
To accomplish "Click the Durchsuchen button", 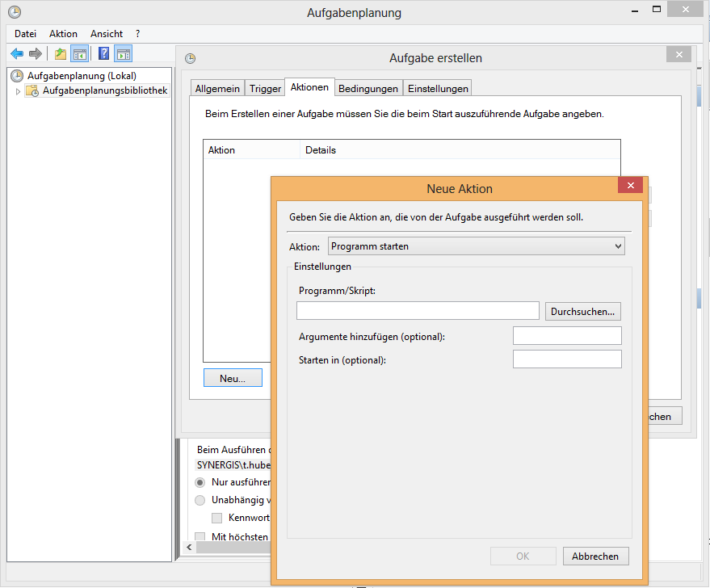I will pyautogui.click(x=582, y=310).
